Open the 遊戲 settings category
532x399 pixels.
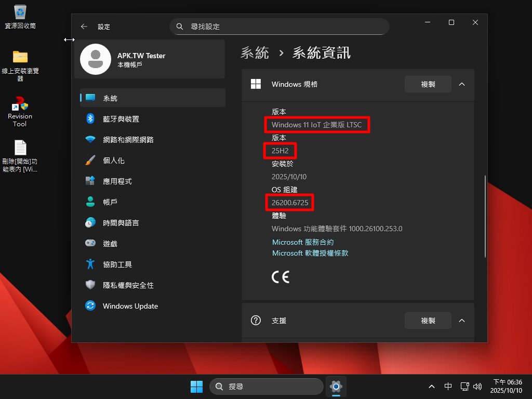point(153,243)
